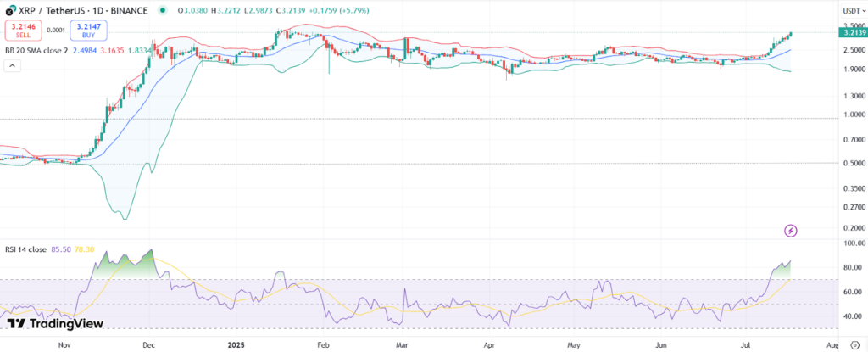Open the purple lightning bolt event icon

coord(791,230)
